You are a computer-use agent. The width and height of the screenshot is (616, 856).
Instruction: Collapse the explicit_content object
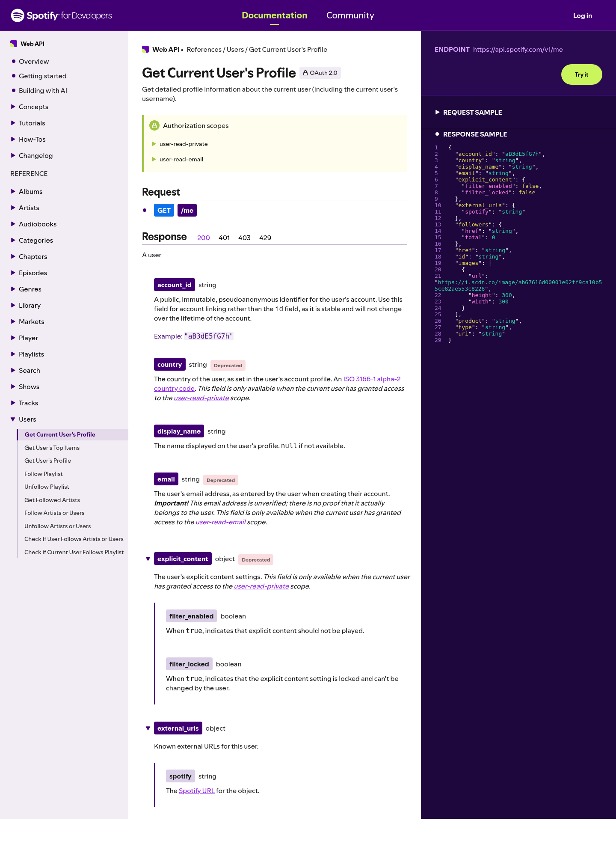point(148,559)
